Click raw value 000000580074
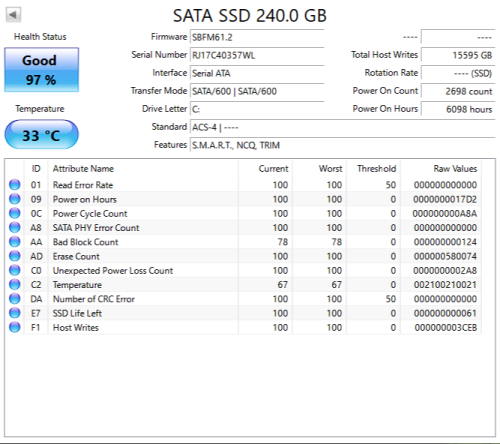The width and height of the screenshot is (500, 444). (445, 257)
